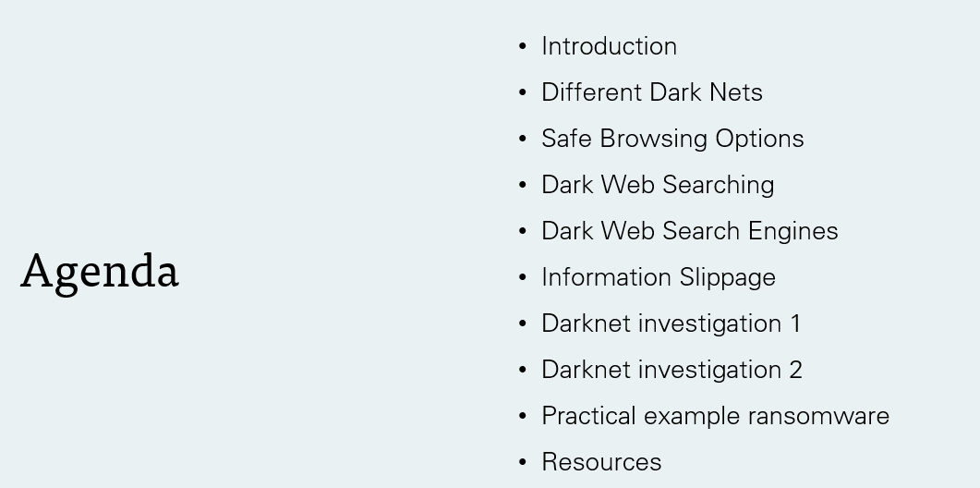This screenshot has width=980, height=488.
Task: Click the Darknet investigation 2 line
Action: 671,371
